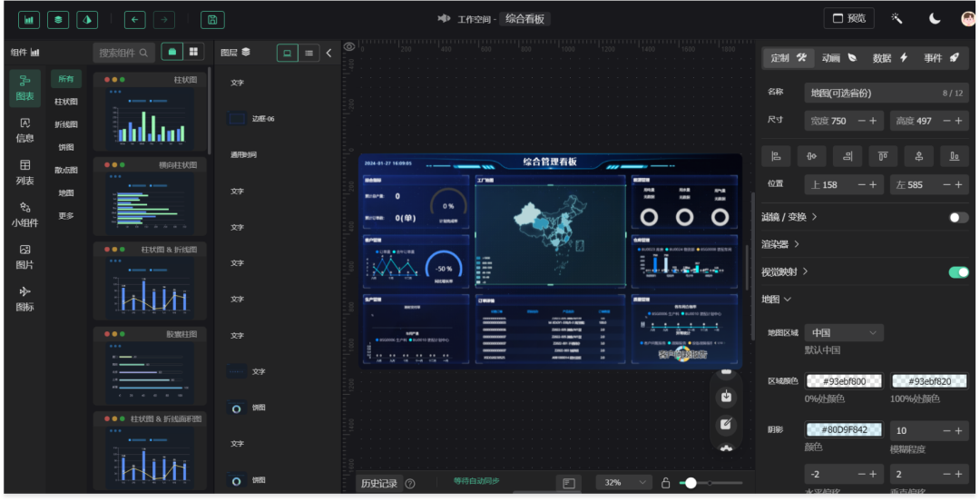Select the 图表 charts category

pos(25,87)
